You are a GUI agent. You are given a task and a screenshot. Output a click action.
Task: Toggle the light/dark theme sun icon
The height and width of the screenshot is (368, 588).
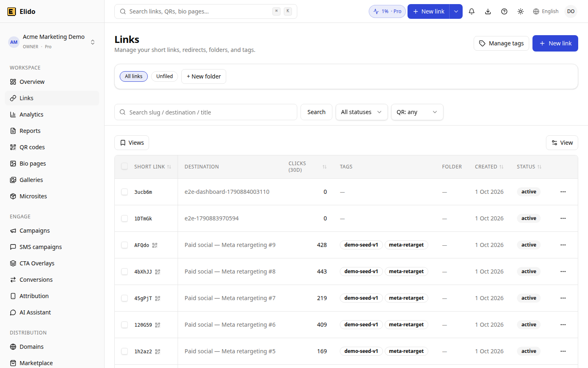click(521, 11)
